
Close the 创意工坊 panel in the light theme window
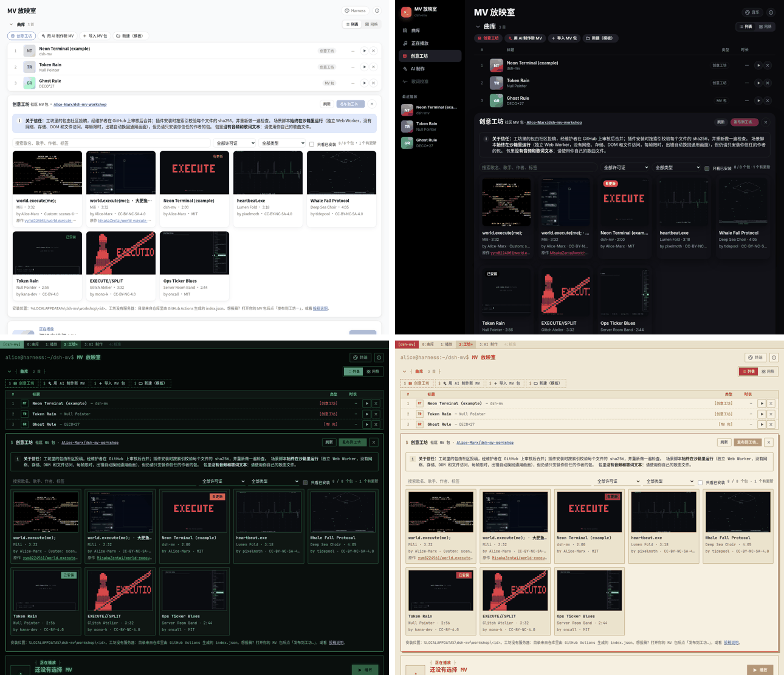coord(372,104)
